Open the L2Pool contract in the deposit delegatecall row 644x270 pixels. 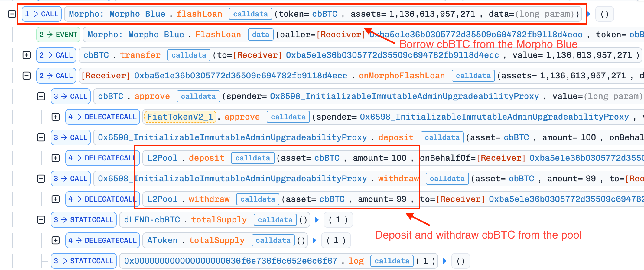(162, 158)
